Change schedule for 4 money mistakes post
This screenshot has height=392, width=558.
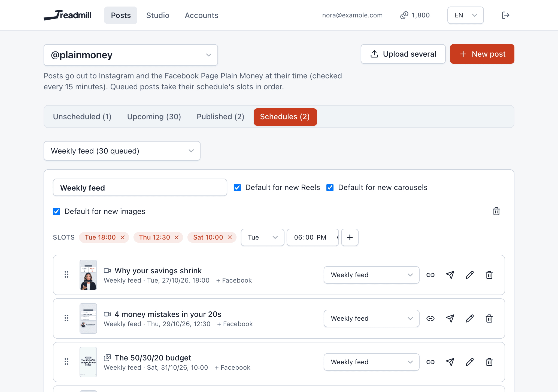pyautogui.click(x=372, y=318)
